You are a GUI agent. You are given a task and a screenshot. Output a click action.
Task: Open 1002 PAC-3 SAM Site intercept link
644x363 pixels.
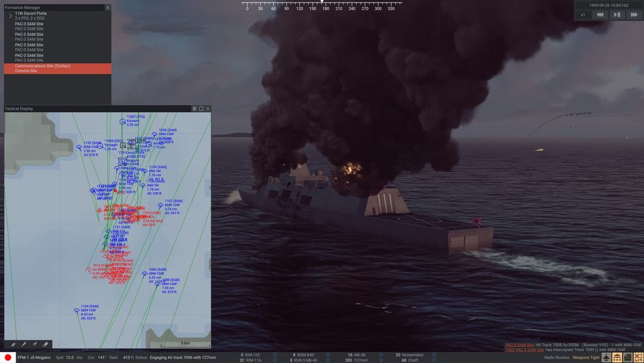pyautogui.click(x=524, y=350)
